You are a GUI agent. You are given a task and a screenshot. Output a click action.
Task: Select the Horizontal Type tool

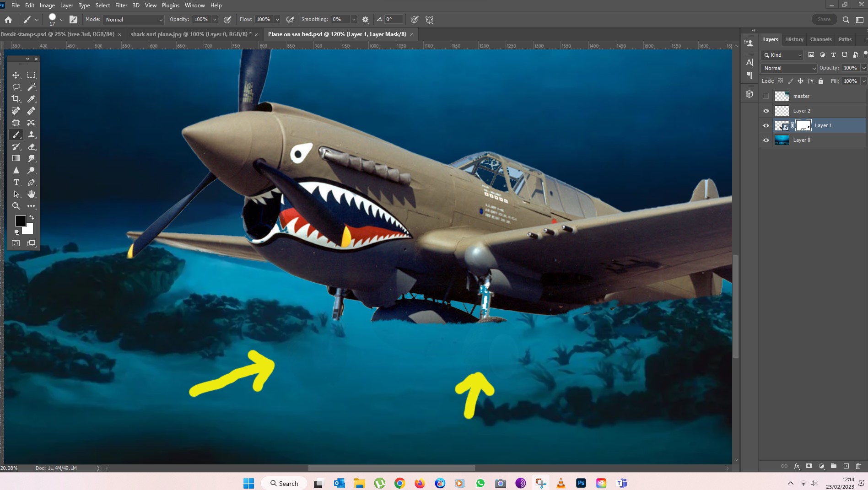pyautogui.click(x=16, y=182)
